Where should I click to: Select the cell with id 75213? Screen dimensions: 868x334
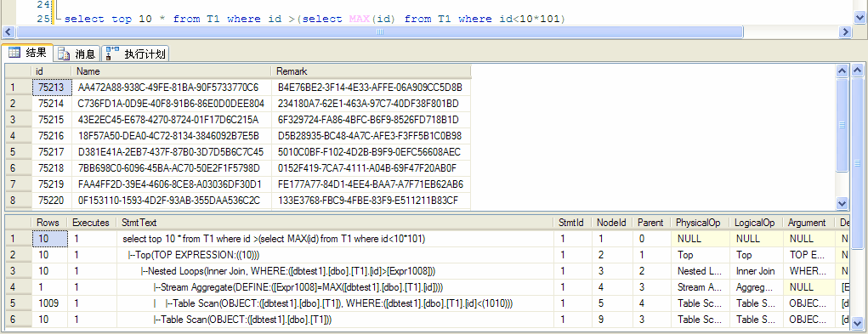(52, 88)
